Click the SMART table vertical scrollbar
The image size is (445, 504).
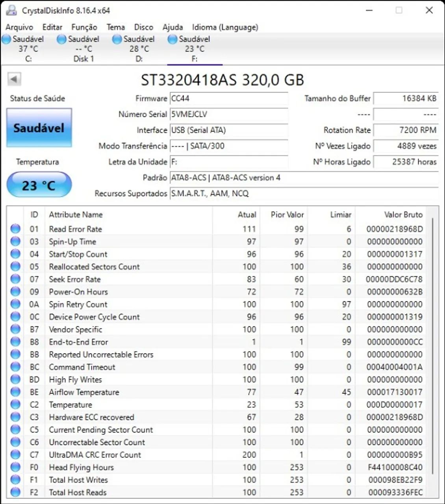pyautogui.click(x=433, y=346)
